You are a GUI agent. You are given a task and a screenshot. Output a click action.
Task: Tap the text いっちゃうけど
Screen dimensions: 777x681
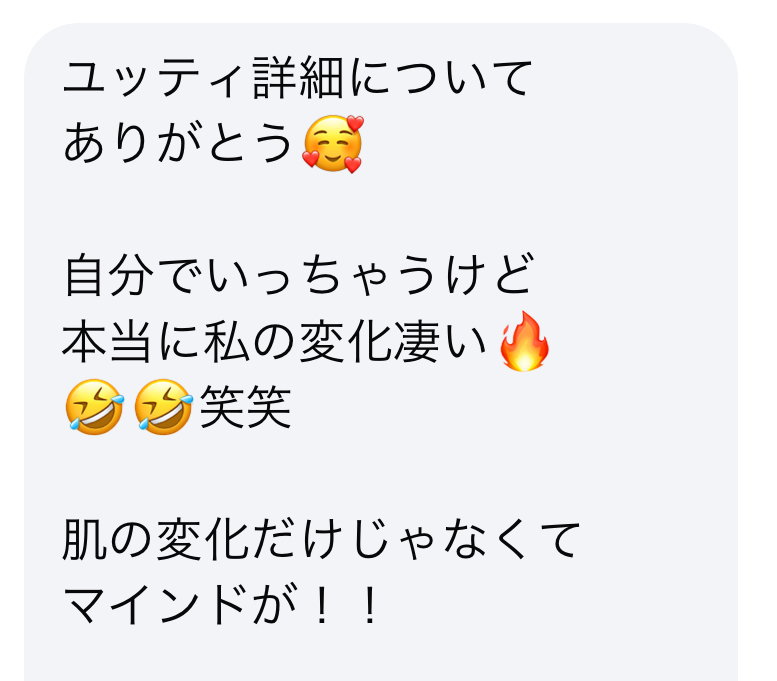[x=370, y=275]
